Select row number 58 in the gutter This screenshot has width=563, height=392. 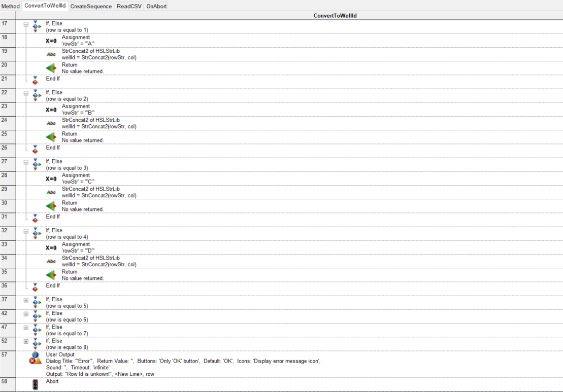click(x=8, y=381)
